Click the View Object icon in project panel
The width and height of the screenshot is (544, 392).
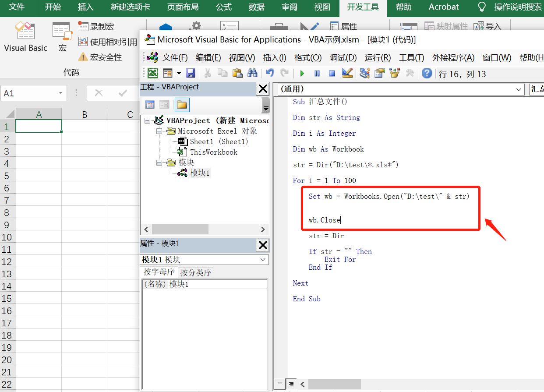pos(164,105)
